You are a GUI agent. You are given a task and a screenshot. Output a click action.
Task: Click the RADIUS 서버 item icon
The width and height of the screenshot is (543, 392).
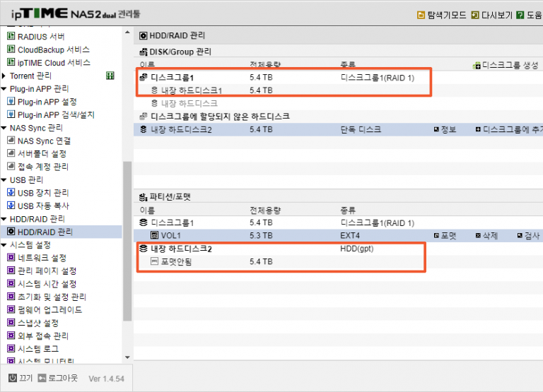pyautogui.click(x=11, y=36)
